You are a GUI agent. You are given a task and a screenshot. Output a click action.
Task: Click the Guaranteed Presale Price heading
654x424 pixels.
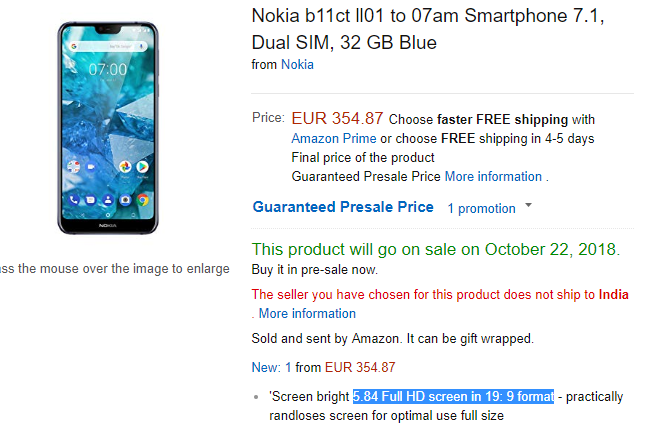343,207
